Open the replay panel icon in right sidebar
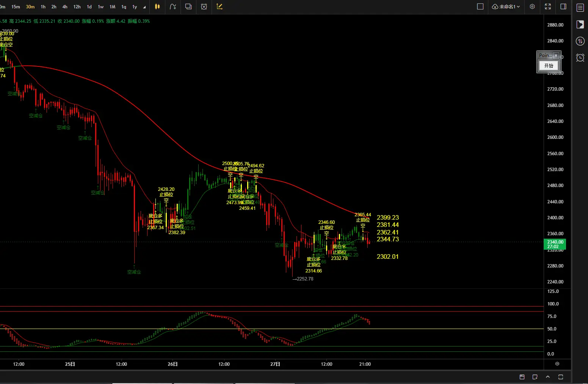 (580, 24)
